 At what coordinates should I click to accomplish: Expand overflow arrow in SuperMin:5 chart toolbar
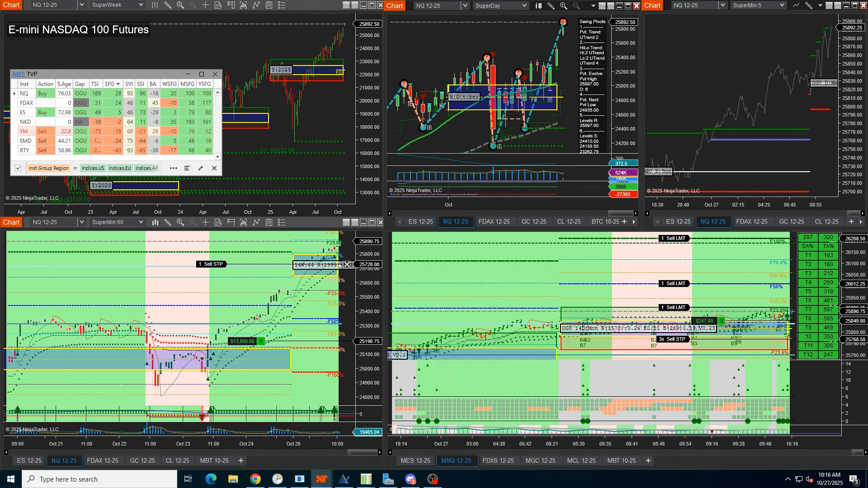click(820, 6)
